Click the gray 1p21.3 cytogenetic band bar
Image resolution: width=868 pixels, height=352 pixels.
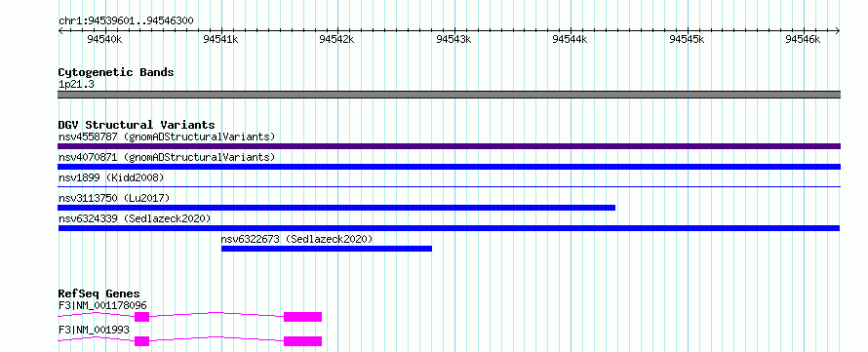point(449,95)
